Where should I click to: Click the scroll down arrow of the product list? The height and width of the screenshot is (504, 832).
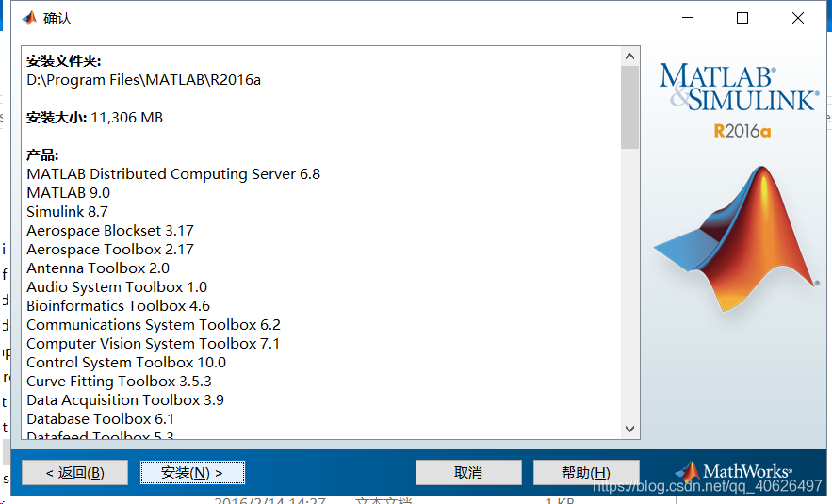[x=629, y=429]
